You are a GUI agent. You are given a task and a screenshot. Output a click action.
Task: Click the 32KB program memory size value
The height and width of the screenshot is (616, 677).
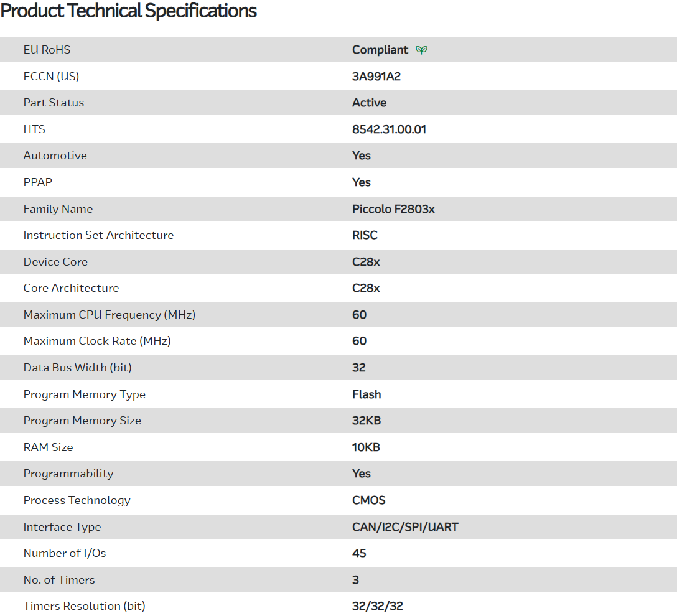367,421
